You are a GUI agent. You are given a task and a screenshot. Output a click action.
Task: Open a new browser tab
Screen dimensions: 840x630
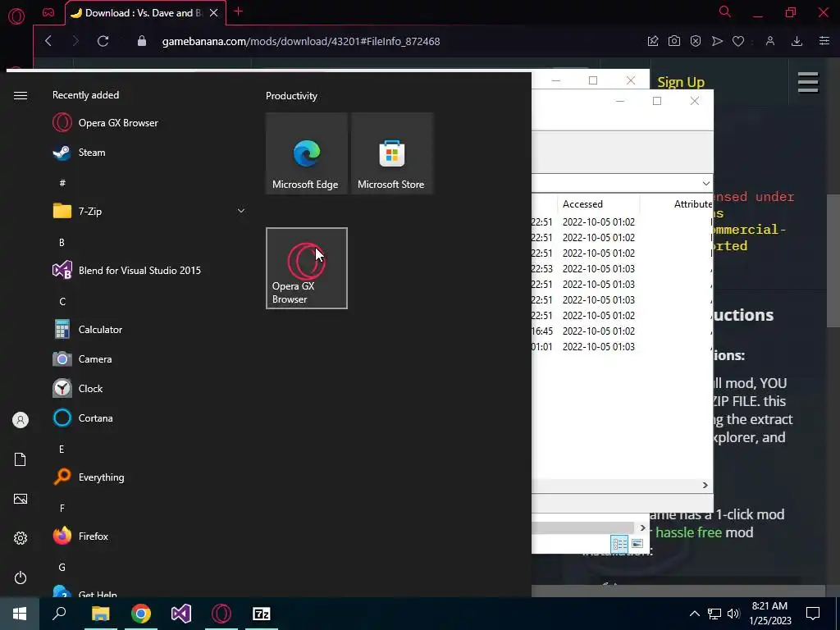coord(239,11)
